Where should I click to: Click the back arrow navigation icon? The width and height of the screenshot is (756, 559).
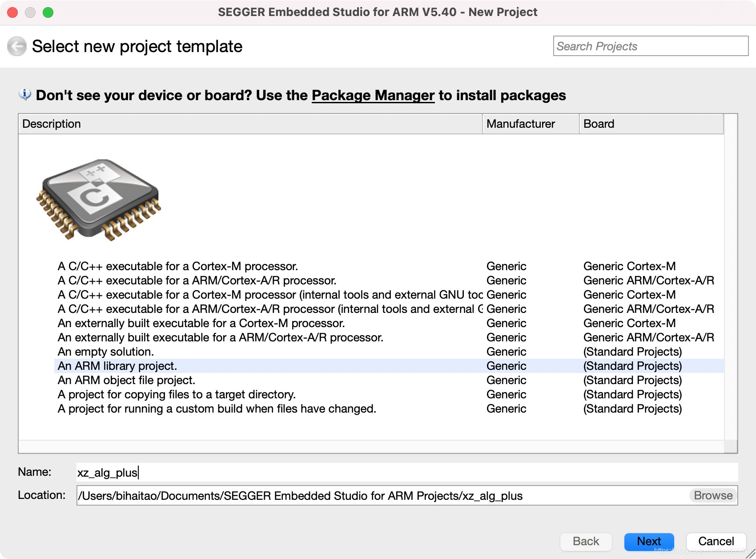[17, 46]
